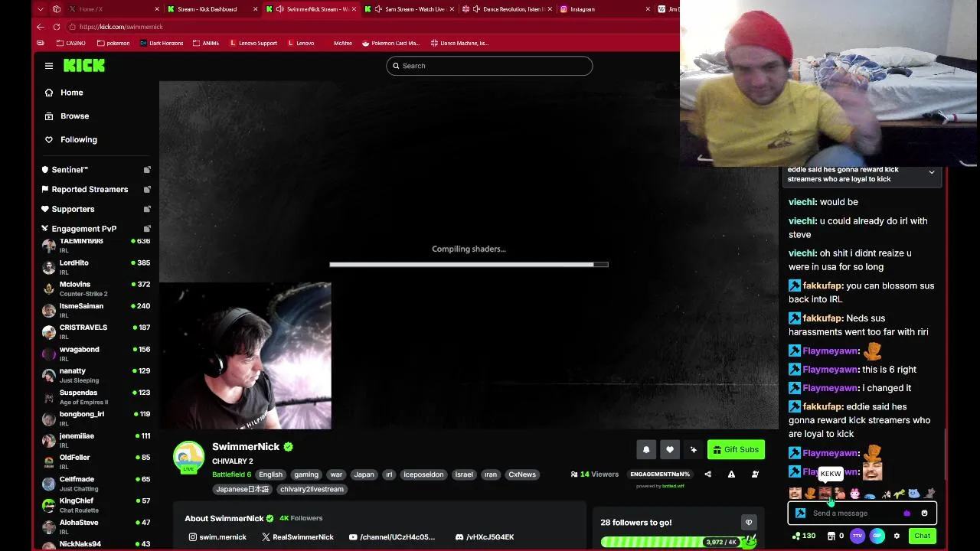Screen dimensions: 980x551
Task: Click the GIF round button under chat
Action: 877,536
